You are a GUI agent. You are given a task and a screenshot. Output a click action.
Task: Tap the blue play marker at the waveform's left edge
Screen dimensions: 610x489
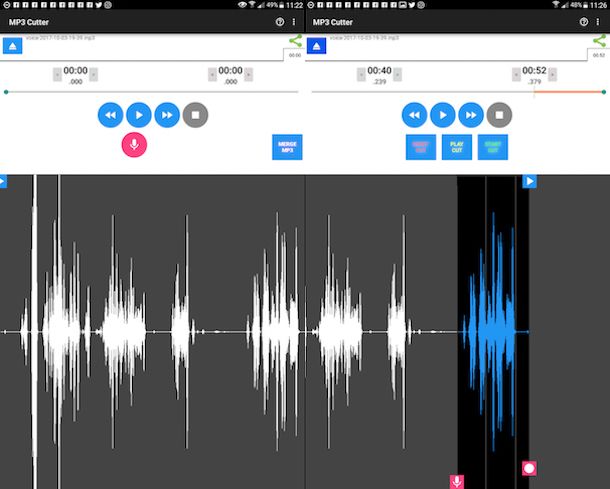pyautogui.click(x=3, y=181)
